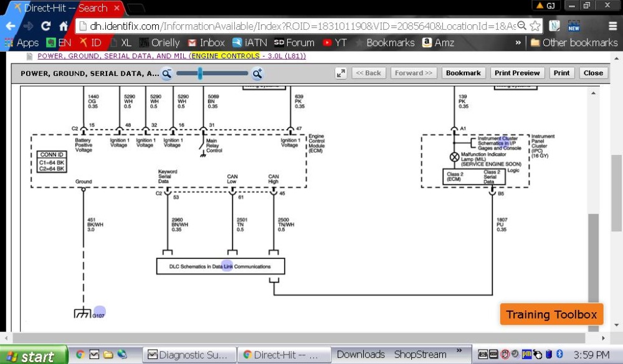Reload the page with the refresh icon
The image size is (623, 364).
point(45,26)
